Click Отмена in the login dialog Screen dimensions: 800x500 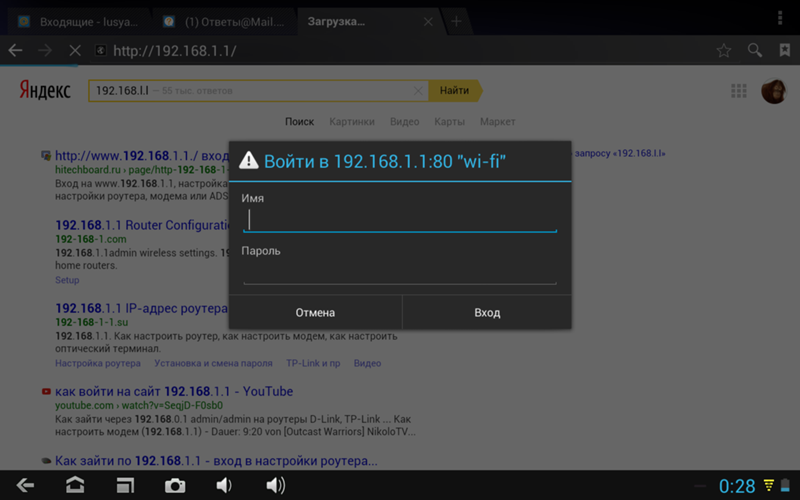pyautogui.click(x=315, y=312)
